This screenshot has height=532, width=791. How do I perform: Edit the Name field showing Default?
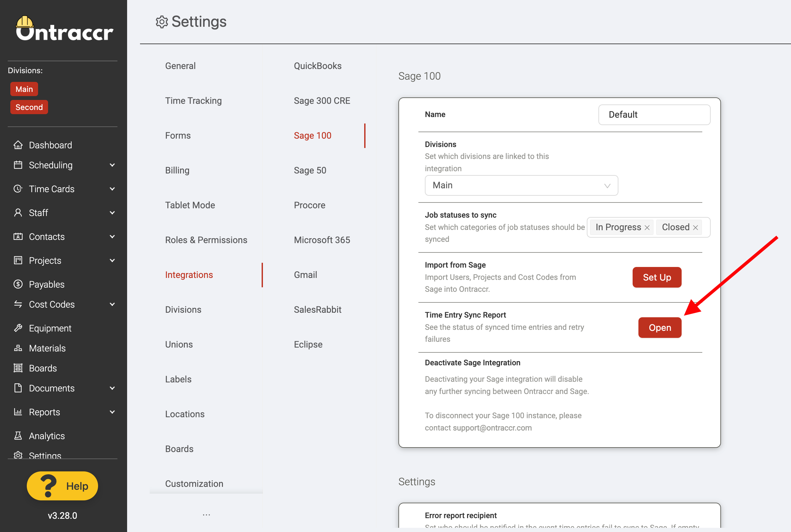coord(654,115)
